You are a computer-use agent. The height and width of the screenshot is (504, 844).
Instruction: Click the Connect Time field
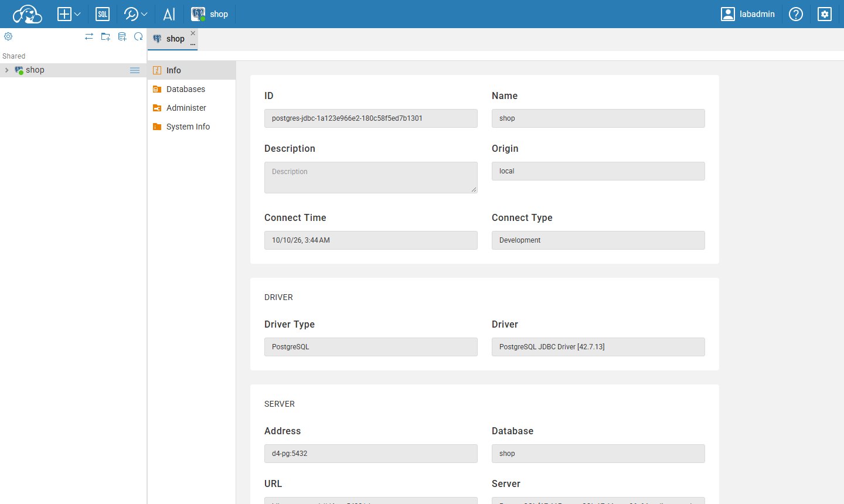point(371,240)
